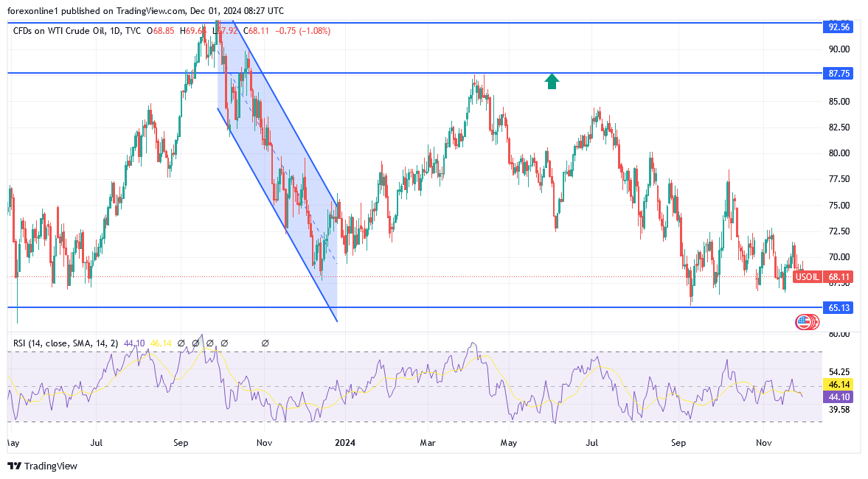Viewport: 868px width, 479px height.
Task: Click the 2024 label on time axis
Action: 345,444
